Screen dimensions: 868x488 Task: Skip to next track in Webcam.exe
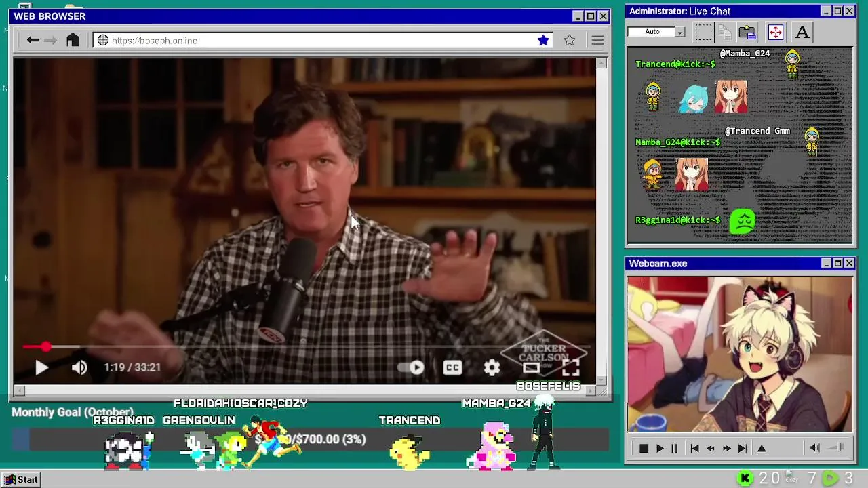743,448
